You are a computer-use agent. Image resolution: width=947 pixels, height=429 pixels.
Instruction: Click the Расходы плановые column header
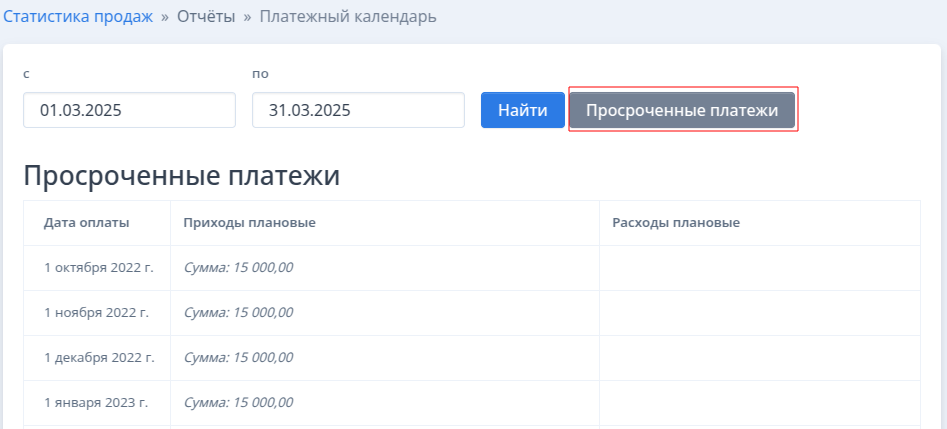click(x=676, y=223)
